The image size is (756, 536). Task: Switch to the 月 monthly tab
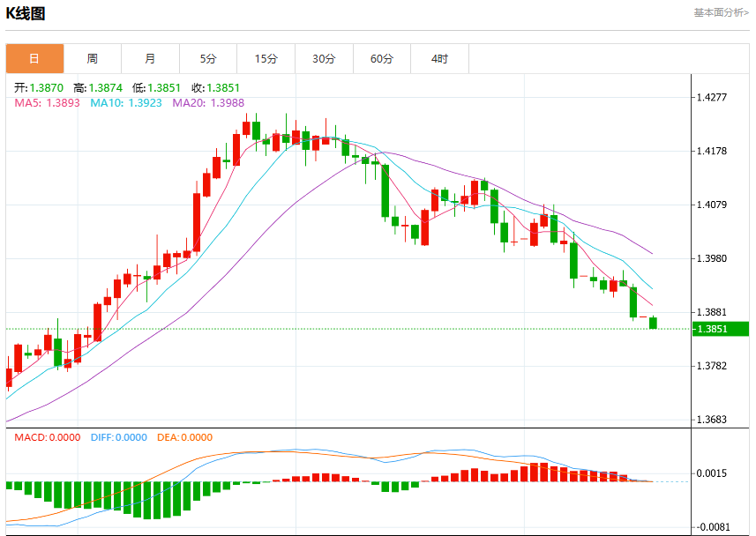point(151,59)
